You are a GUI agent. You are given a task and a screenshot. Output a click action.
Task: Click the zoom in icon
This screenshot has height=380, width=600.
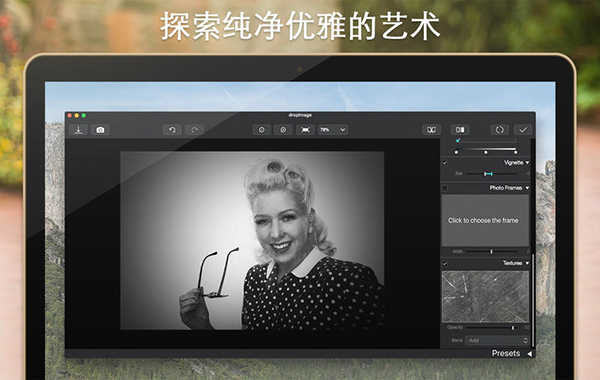coord(283,130)
